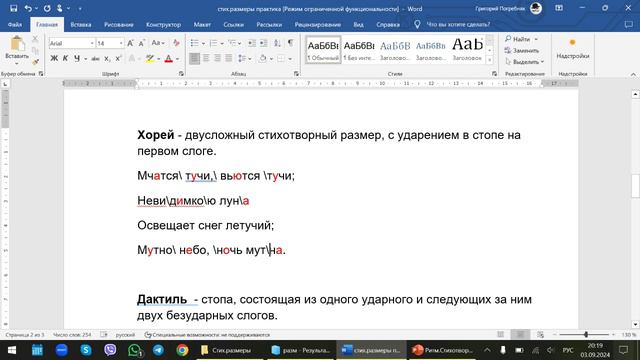Sort the selected text
This screenshot has height=360, width=640.
(x=277, y=43)
